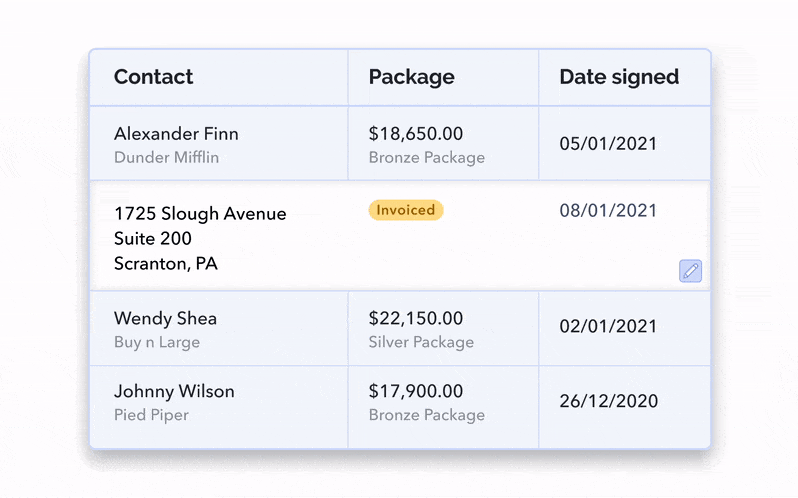Select the $22,150.00 package amount
This screenshot has height=498, width=798.
pyautogui.click(x=415, y=319)
